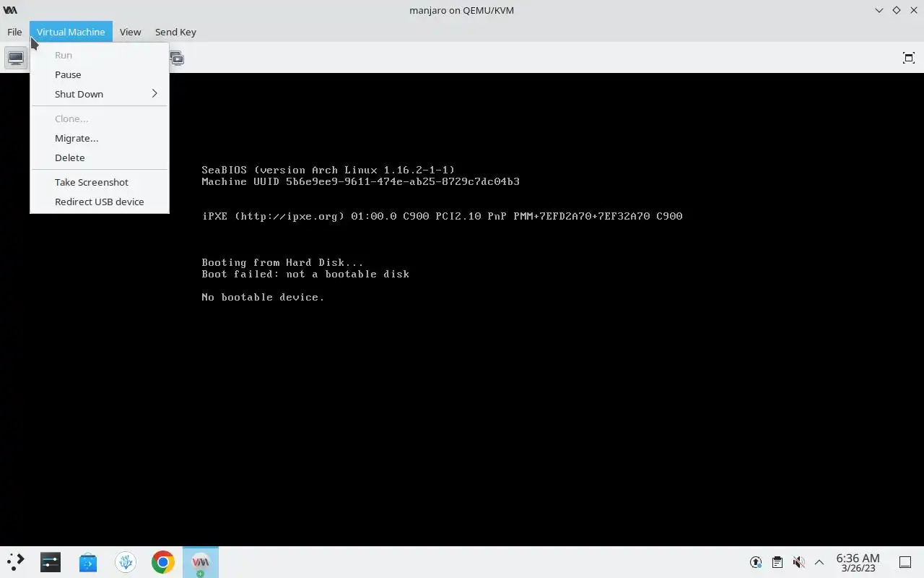
Task: Open the updates tray icon
Action: click(756, 562)
